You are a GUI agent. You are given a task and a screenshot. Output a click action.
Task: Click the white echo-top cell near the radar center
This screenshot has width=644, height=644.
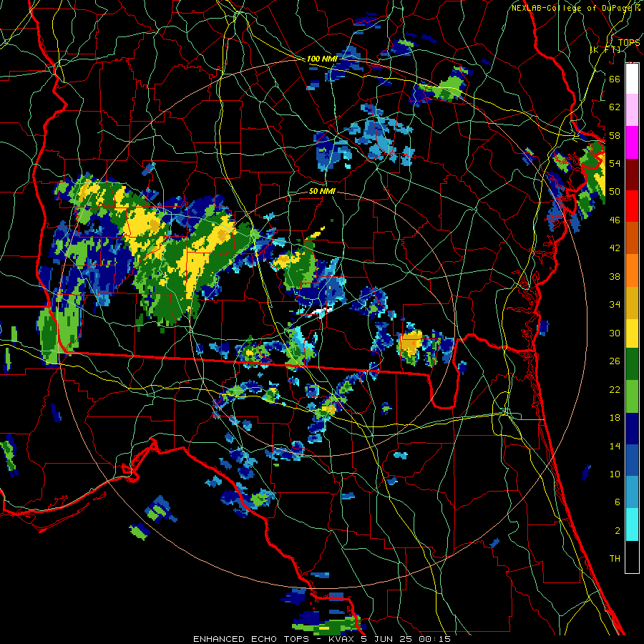click(321, 311)
